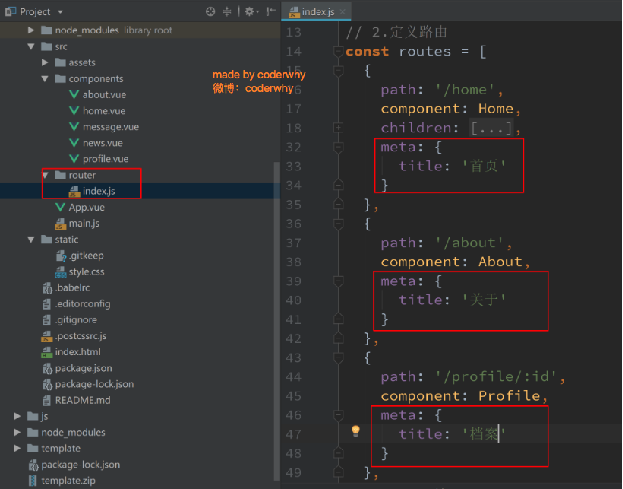Click the JS file icon of main.js
The height and width of the screenshot is (489, 623).
point(60,224)
